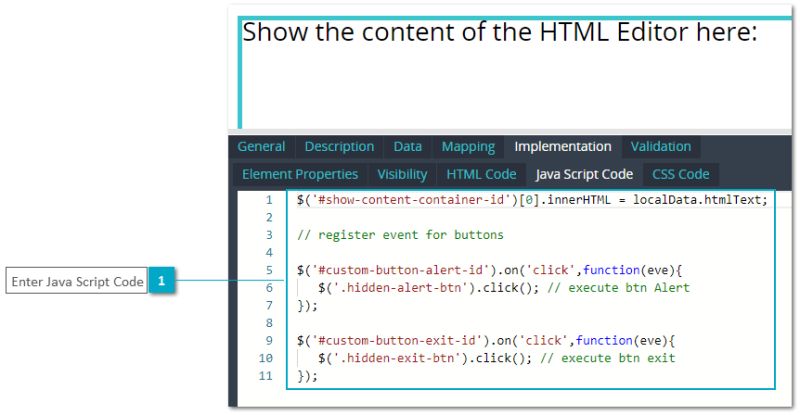This screenshot has width=800, height=415.
Task: Click line number 1 in the gutter
Action: tap(269, 200)
